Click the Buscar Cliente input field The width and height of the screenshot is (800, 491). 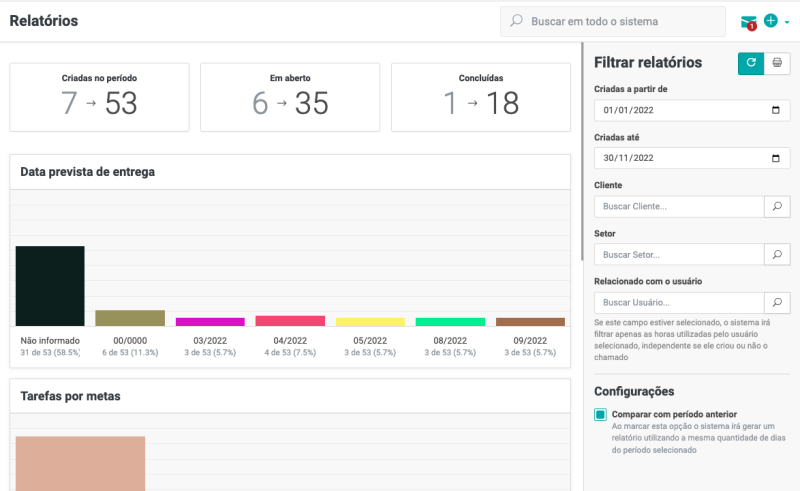pyautogui.click(x=678, y=206)
